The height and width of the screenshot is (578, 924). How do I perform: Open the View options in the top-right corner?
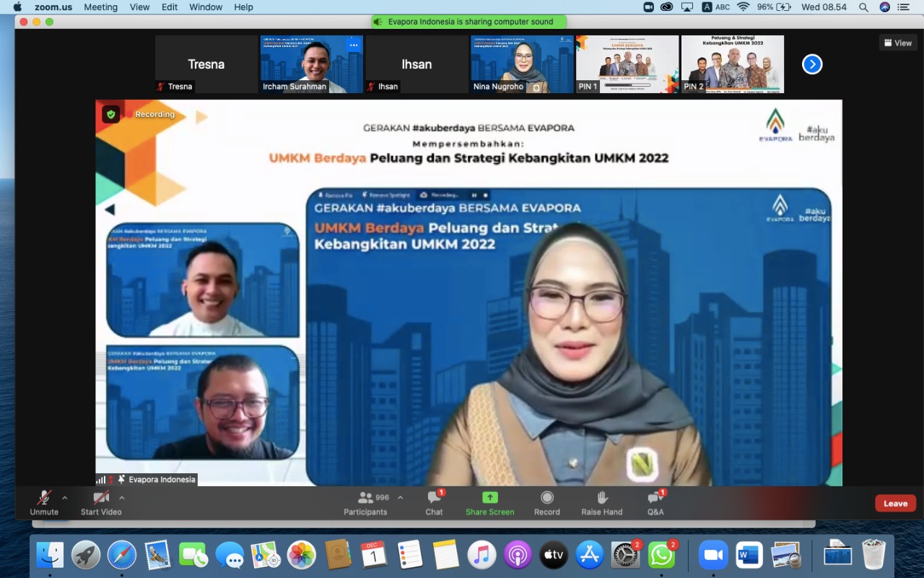897,43
